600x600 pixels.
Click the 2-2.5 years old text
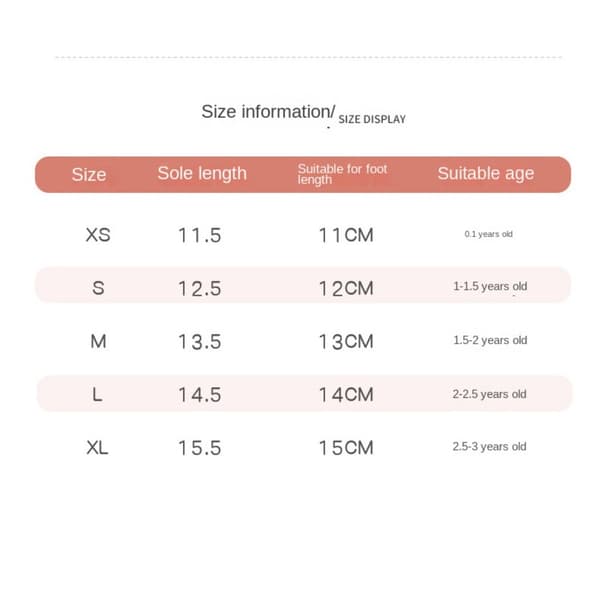tap(489, 394)
